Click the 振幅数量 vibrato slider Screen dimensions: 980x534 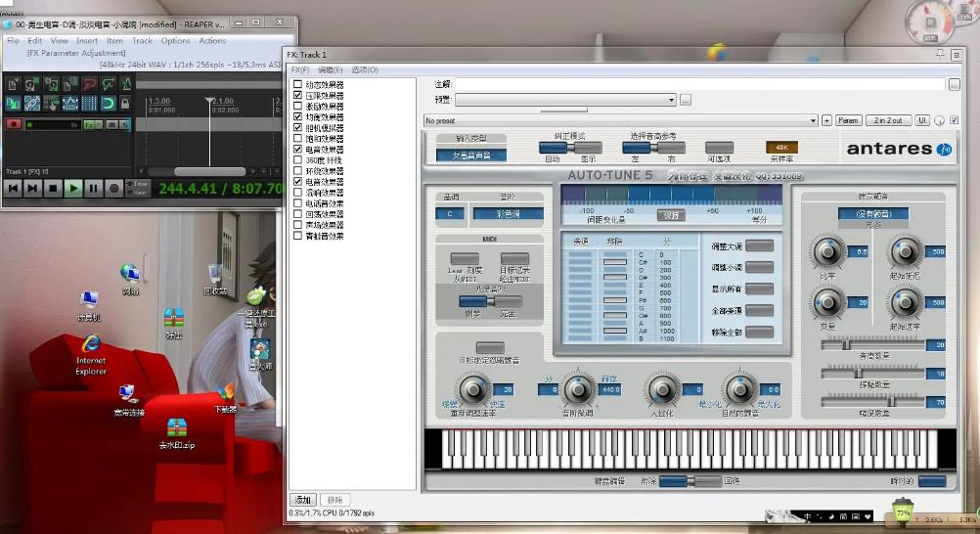872,374
